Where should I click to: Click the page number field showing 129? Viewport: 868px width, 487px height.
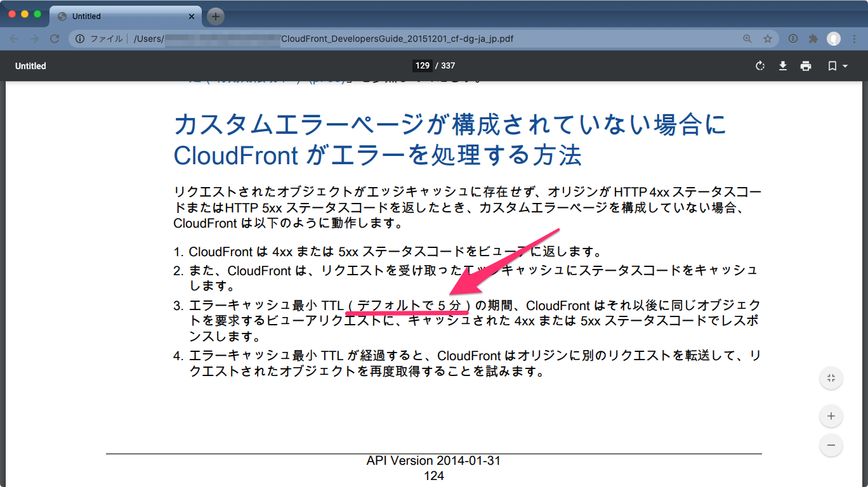point(423,66)
